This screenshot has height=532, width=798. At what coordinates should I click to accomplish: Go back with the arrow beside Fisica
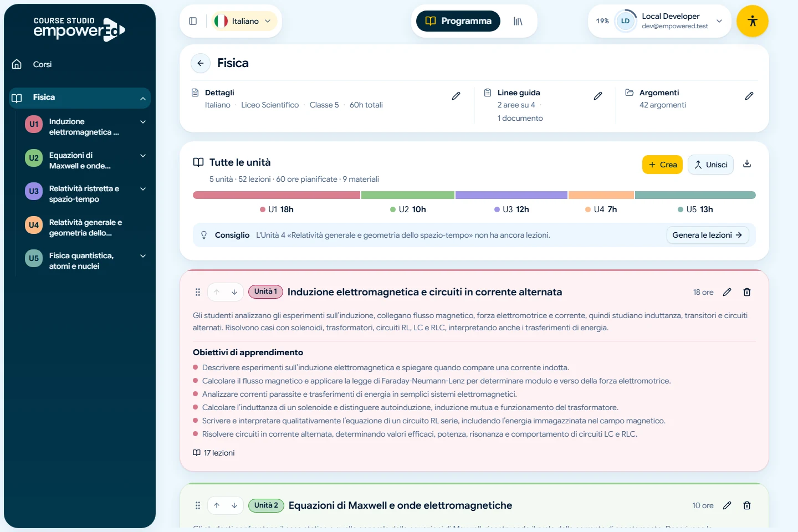tap(201, 63)
